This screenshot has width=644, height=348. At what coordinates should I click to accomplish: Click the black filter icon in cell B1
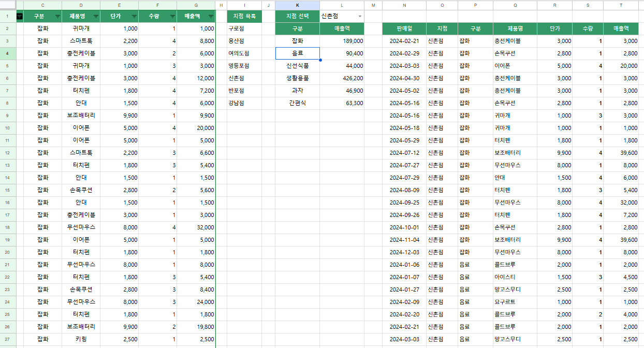20,16
